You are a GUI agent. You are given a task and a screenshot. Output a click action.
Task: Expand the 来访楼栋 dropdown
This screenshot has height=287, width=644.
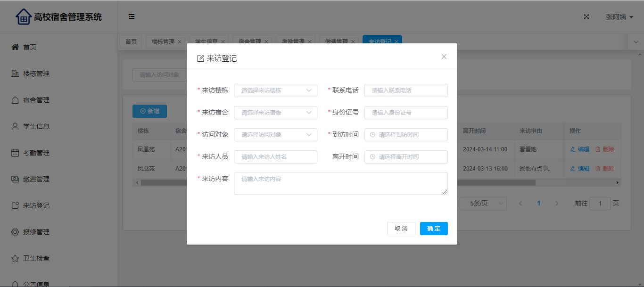coord(275,90)
